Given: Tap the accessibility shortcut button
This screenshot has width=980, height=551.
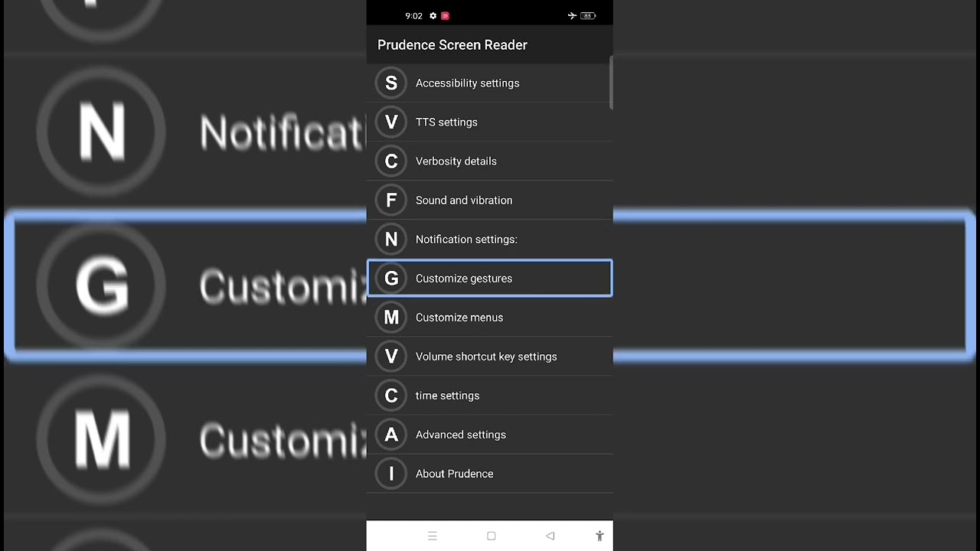Looking at the screenshot, I should [x=599, y=536].
